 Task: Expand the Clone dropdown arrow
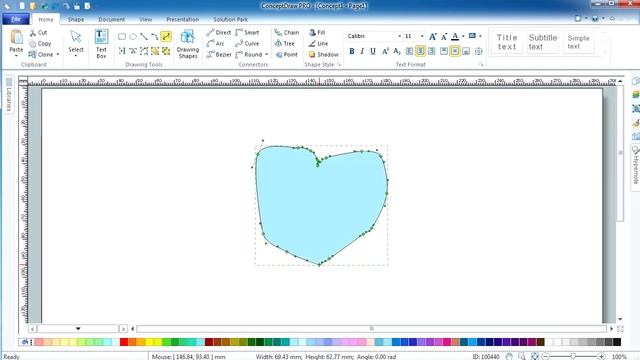(58, 54)
